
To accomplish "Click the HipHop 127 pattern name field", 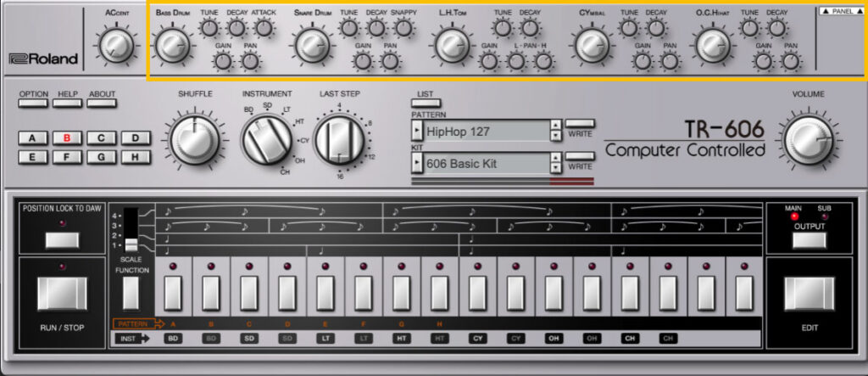I will [486, 132].
